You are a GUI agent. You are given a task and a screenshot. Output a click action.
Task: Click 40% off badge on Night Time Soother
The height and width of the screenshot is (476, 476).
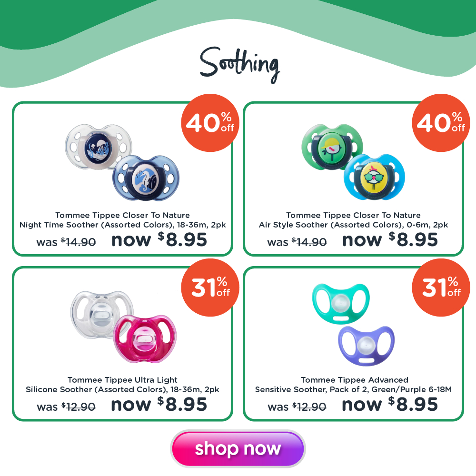[x=210, y=123]
